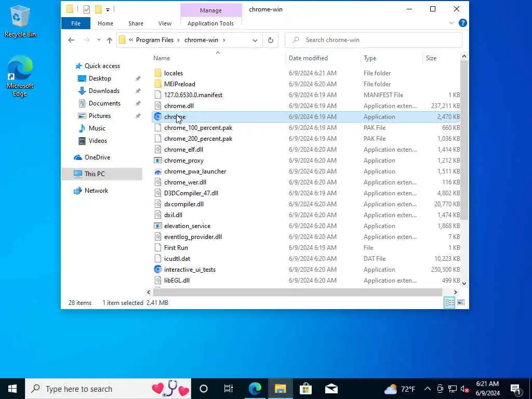This screenshot has width=532, height=399.
Task: Select the MEIPreload folder icon
Action: tap(158, 84)
